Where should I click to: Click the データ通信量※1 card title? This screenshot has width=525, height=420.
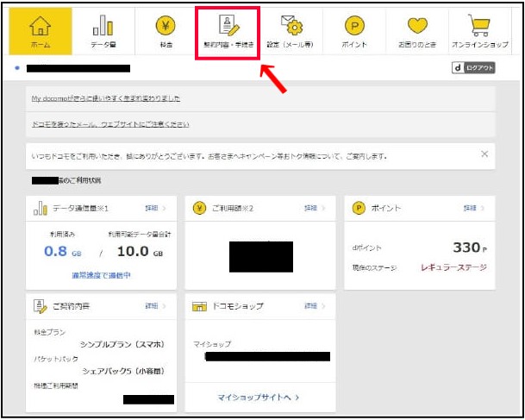(x=80, y=208)
